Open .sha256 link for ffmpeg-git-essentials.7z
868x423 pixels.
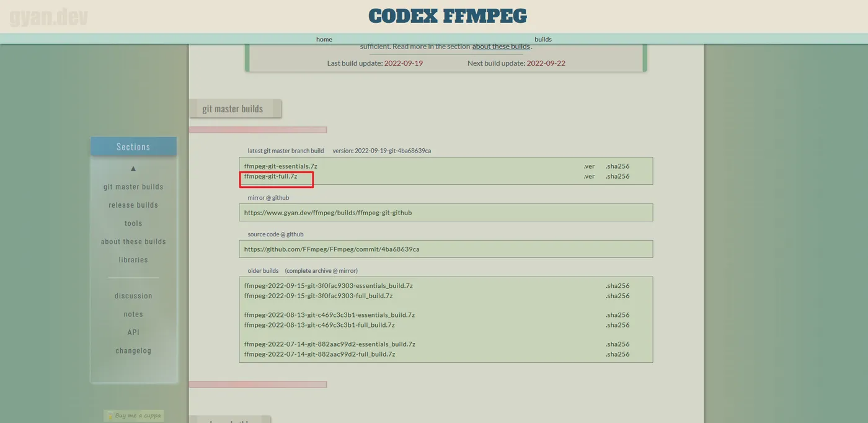tap(618, 166)
